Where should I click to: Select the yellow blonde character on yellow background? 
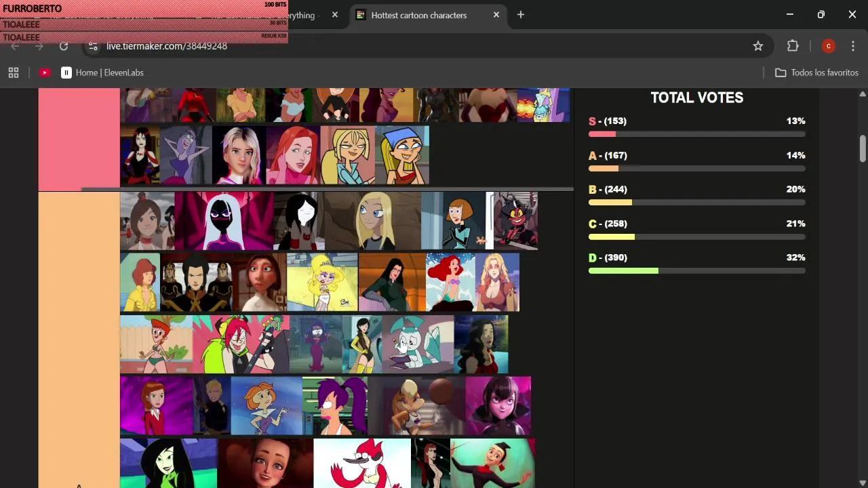[322, 282]
